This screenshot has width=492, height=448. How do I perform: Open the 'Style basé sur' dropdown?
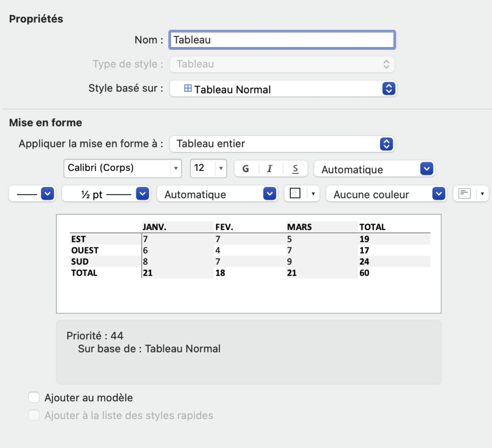tap(283, 89)
